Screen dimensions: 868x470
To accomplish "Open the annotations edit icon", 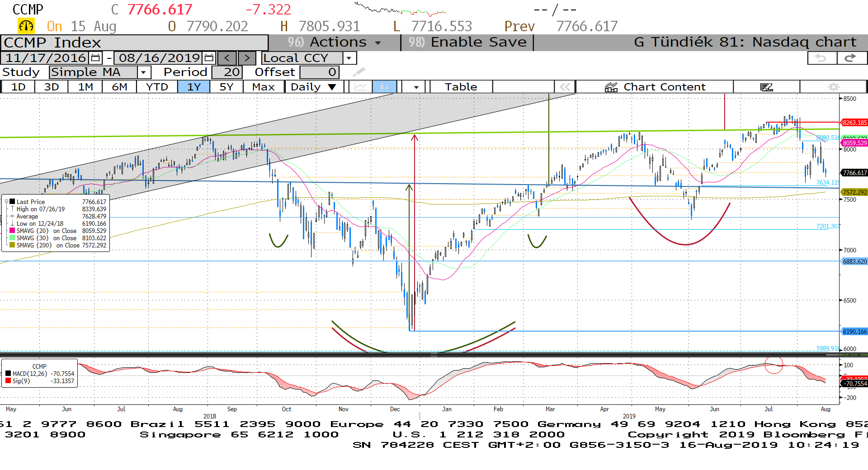I will (x=767, y=87).
